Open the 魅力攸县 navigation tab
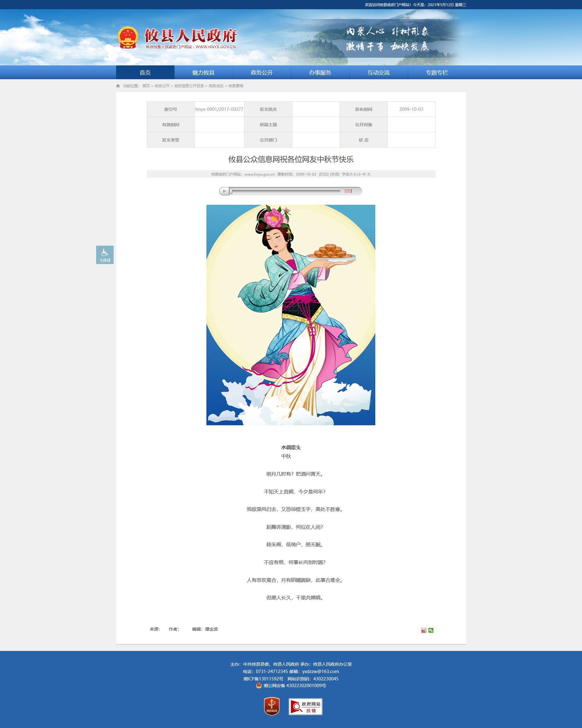Viewport: 582px width, 728px height. click(x=203, y=72)
